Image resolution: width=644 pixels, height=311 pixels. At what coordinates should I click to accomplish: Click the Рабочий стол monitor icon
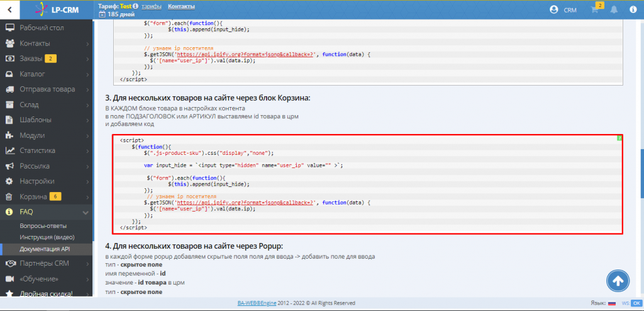click(x=10, y=28)
